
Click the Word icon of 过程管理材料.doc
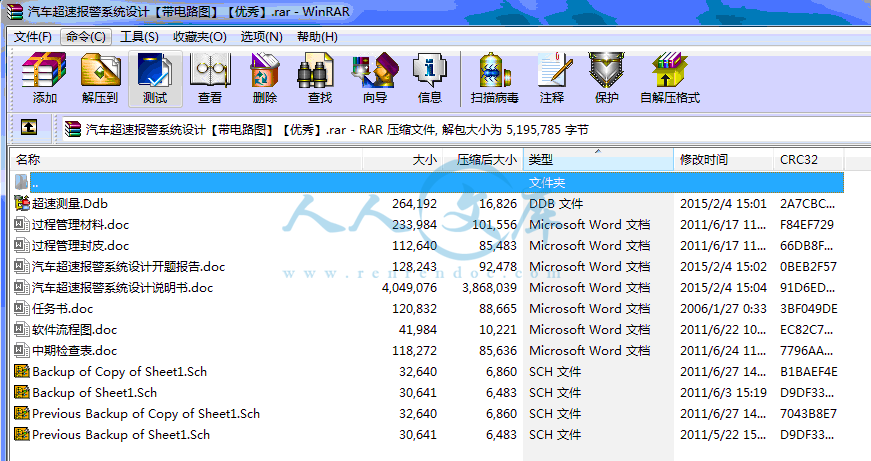tap(22, 224)
